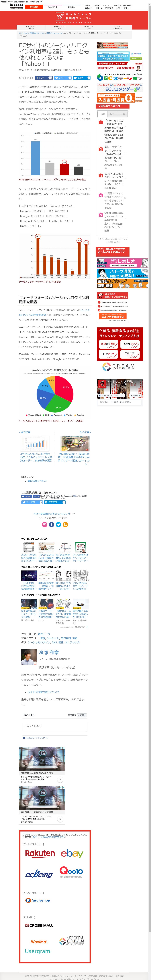The width and height of the screenshot is (151, 980).
Task: Click the Wowma! sponsor logo
Action: (39, 942)
